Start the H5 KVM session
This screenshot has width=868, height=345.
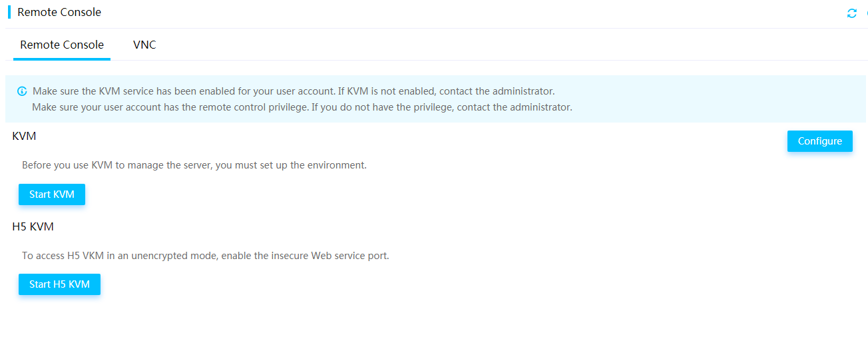tap(59, 284)
